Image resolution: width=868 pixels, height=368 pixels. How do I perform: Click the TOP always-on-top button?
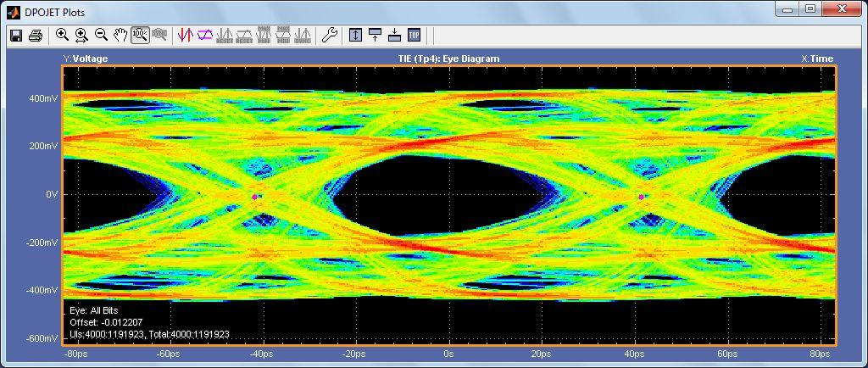click(x=414, y=35)
